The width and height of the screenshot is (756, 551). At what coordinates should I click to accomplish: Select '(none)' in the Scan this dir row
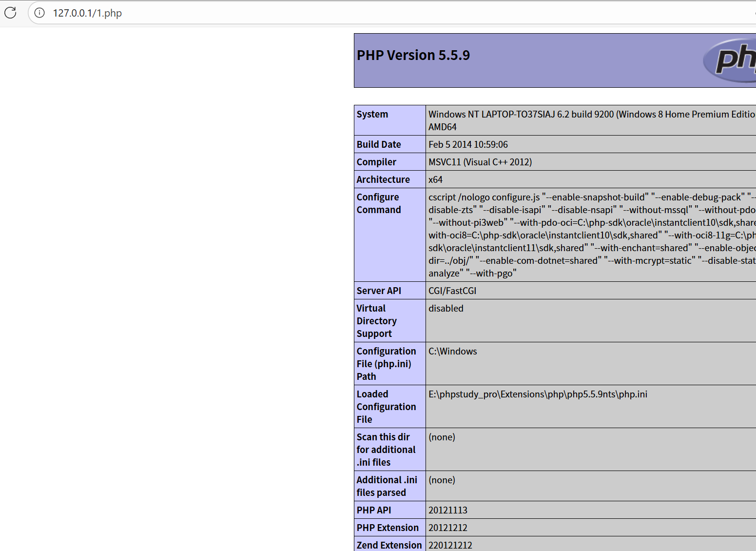442,437
